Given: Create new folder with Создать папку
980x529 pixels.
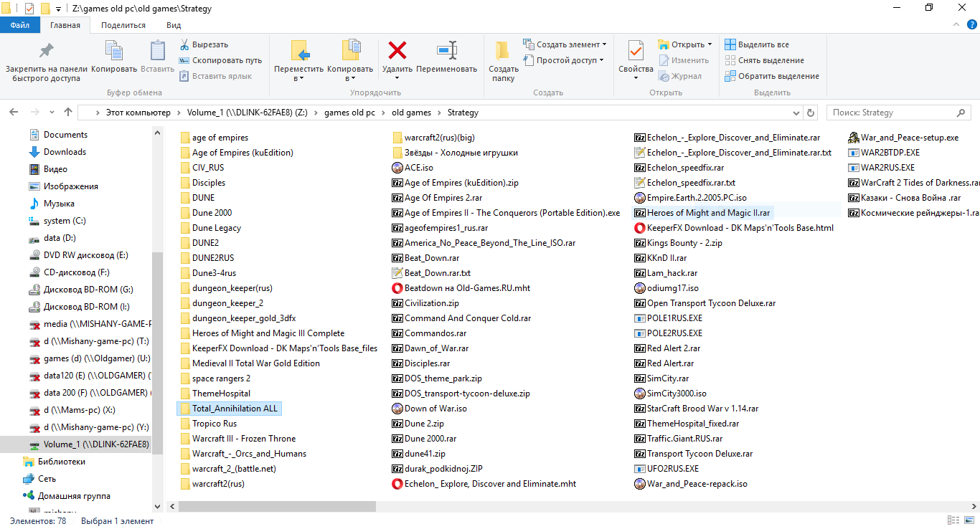Looking at the screenshot, I should click(504, 61).
